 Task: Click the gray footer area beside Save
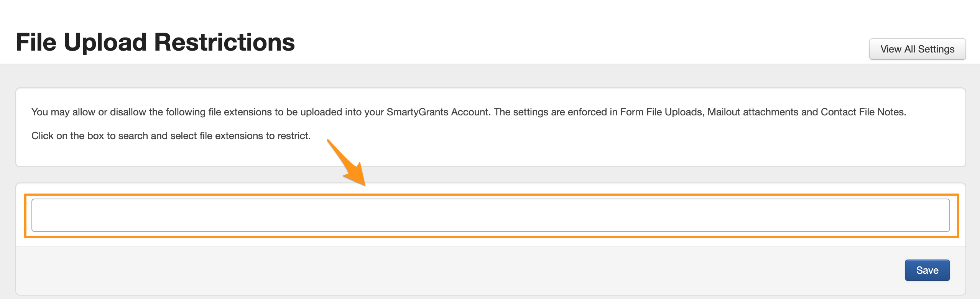460,270
